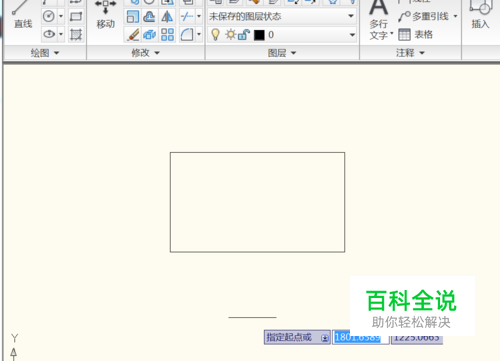Select the Line (直线) drawing tool
The image size is (500, 361).
pyautogui.click(x=23, y=15)
